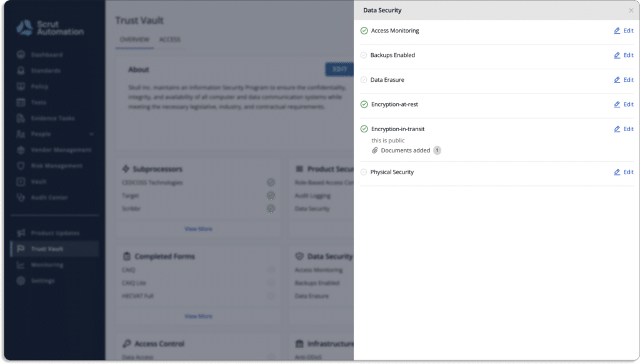The image size is (640, 364).
Task: Click the 'Documents added' label
Action: pos(405,150)
